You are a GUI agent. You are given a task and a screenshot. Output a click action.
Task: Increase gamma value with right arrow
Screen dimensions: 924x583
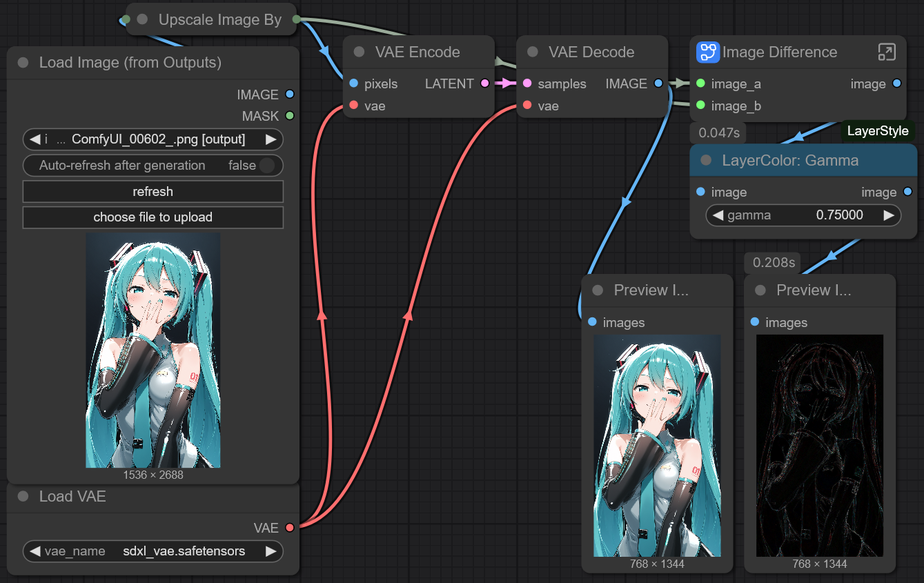(x=889, y=215)
